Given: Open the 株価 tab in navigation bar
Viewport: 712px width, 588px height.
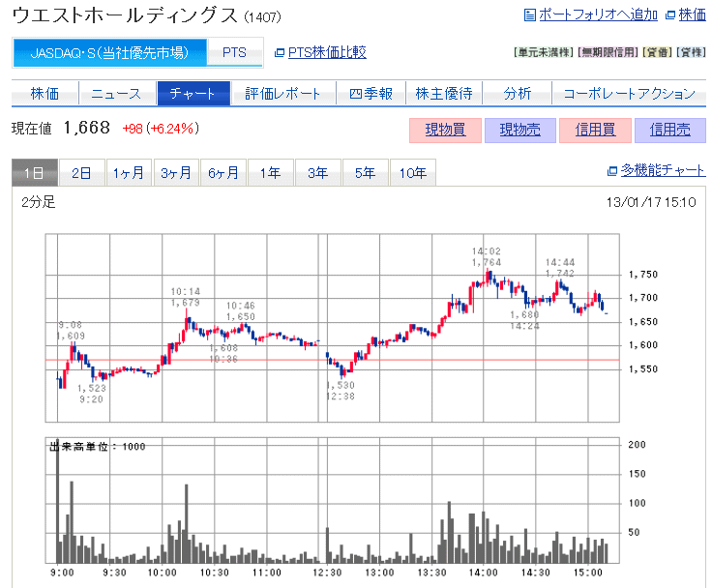Looking at the screenshot, I should pyautogui.click(x=44, y=94).
